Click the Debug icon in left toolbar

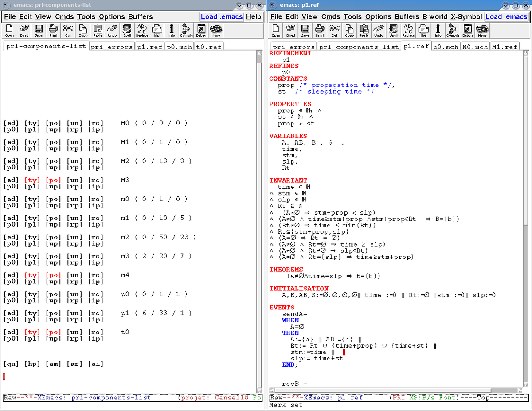(x=201, y=30)
